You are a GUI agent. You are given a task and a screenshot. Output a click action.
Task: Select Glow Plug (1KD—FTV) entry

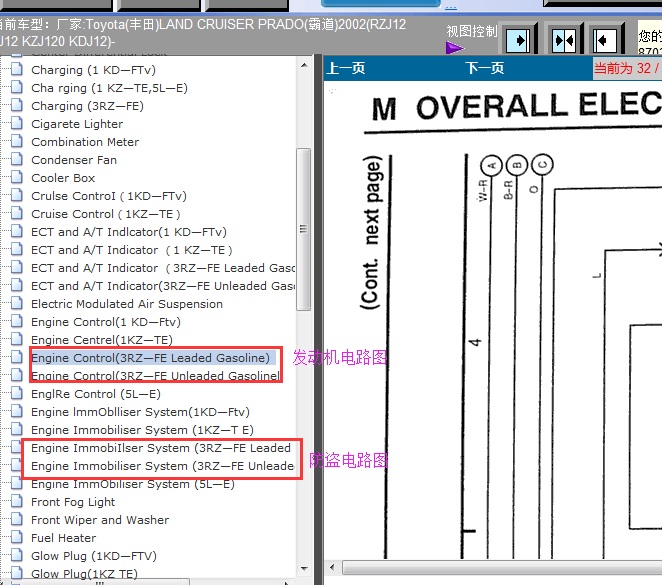[94, 556]
